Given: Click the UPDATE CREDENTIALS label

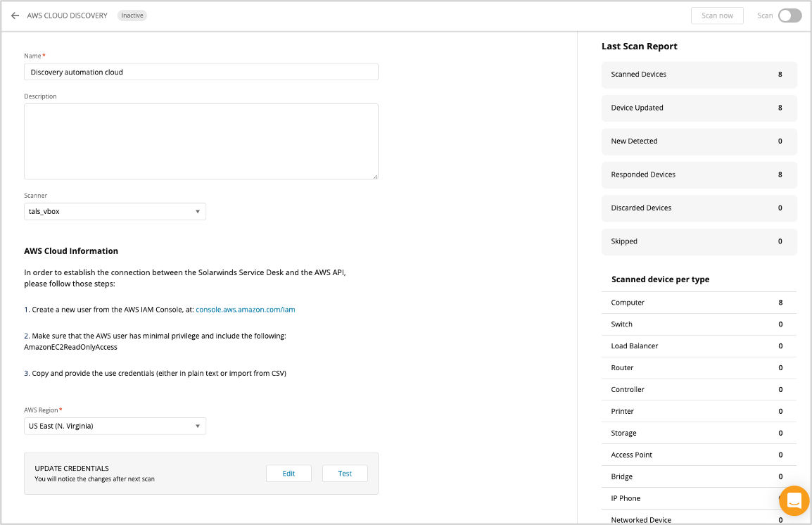Looking at the screenshot, I should click(72, 468).
